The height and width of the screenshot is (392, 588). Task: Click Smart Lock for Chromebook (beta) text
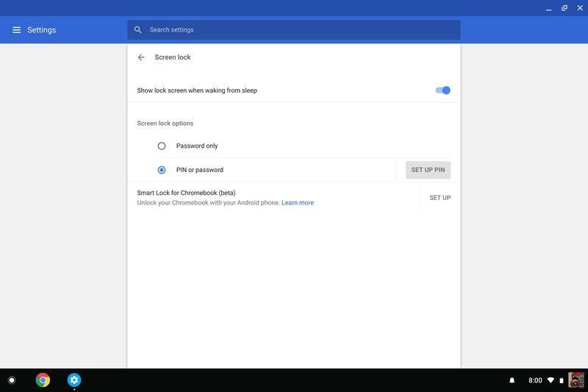(187, 193)
